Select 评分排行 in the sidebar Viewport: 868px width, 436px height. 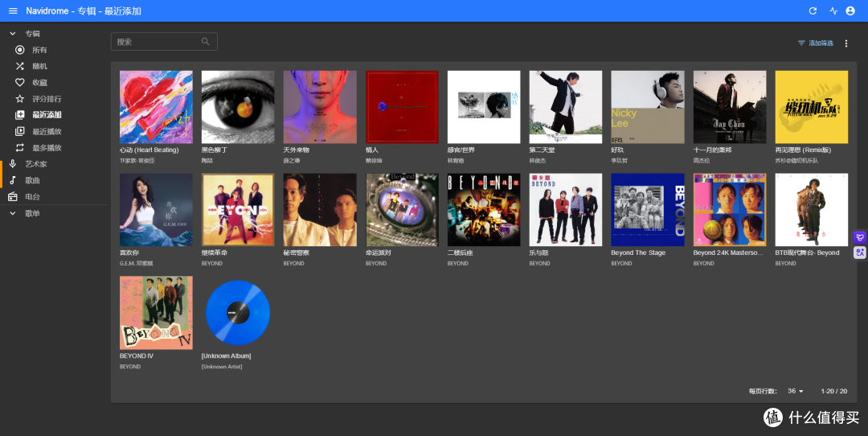47,99
